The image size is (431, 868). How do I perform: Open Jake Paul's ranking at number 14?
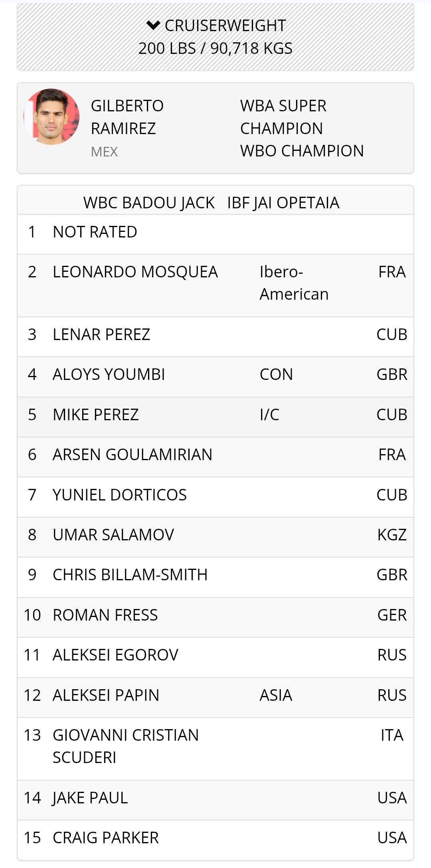click(x=215, y=800)
